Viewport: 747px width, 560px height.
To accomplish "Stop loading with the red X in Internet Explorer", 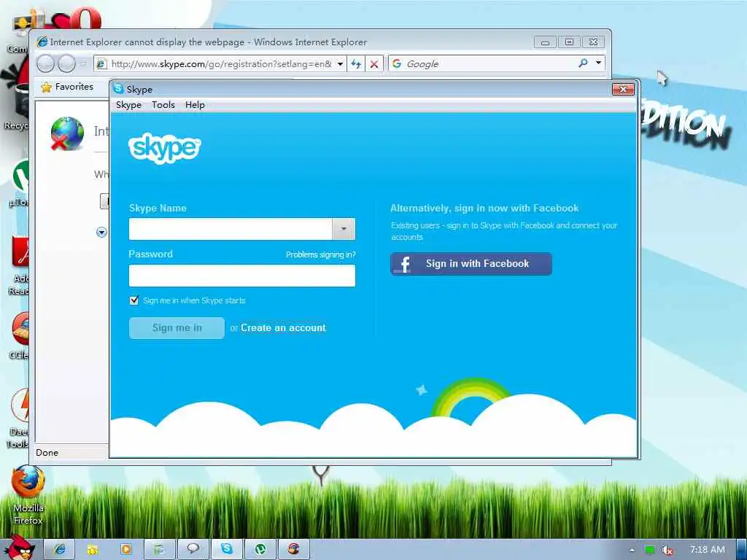I will [374, 64].
